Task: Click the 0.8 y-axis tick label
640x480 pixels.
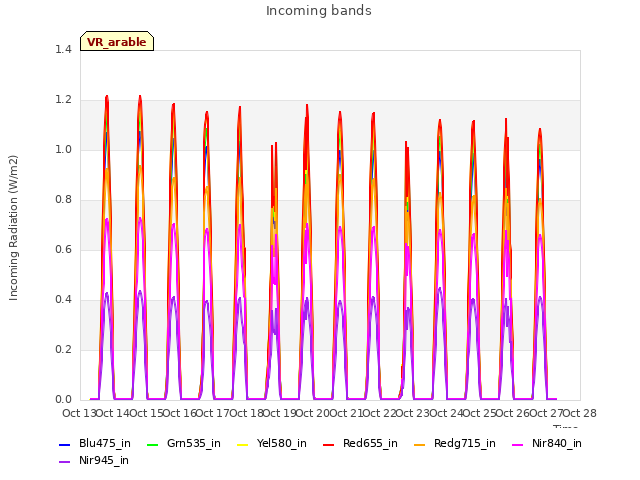Action: 63,200
